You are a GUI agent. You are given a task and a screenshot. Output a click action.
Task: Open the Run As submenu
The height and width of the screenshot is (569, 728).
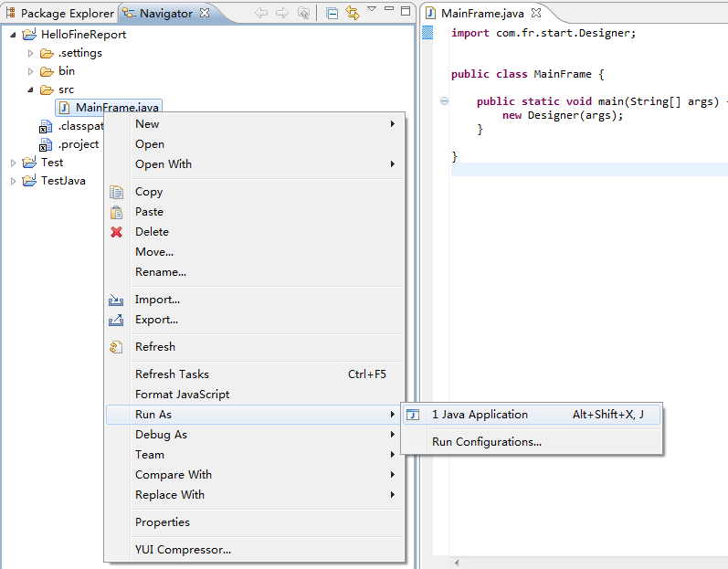[255, 415]
